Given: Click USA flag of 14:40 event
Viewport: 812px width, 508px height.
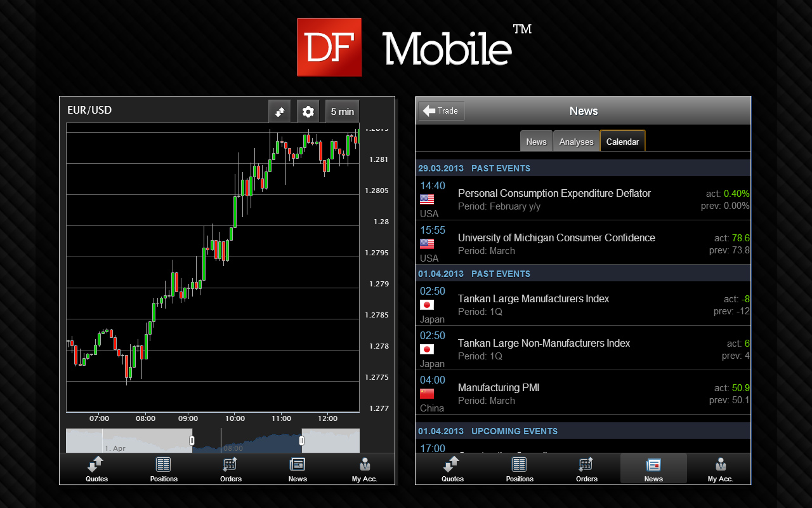Looking at the screenshot, I should (x=427, y=199).
